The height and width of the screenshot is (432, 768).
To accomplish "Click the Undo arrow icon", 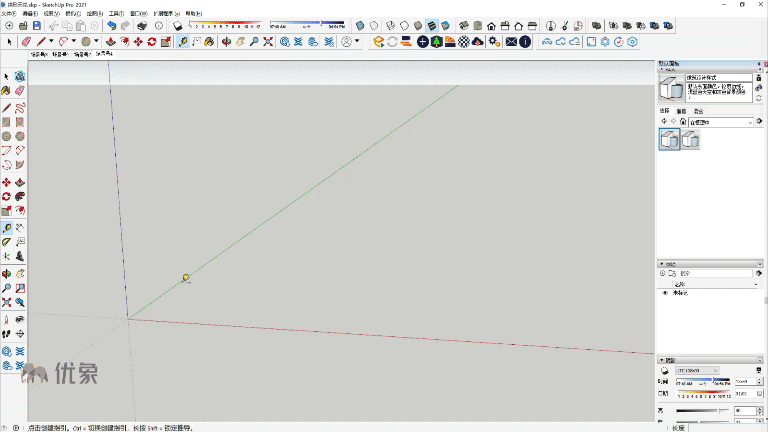I will [111, 25].
